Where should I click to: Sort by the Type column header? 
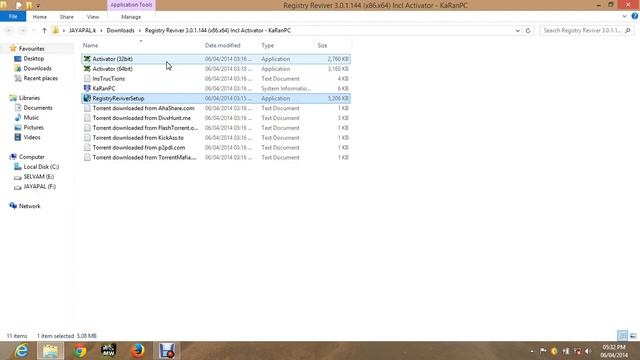pyautogui.click(x=267, y=45)
